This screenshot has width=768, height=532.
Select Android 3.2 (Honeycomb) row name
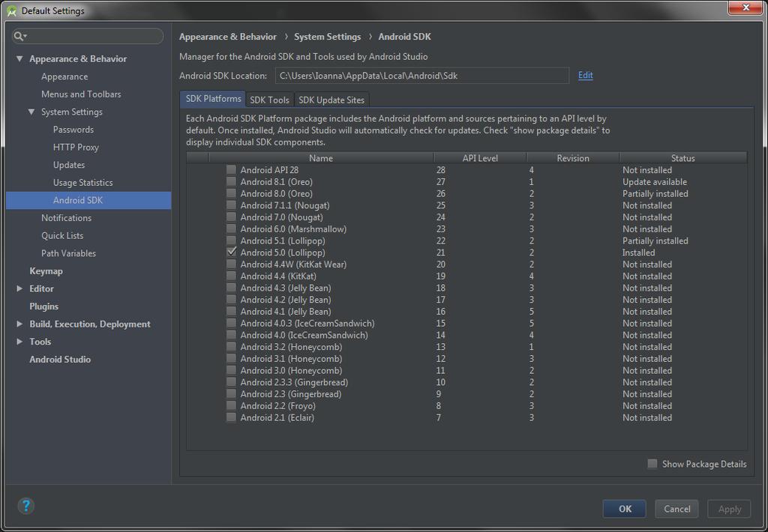(x=292, y=347)
